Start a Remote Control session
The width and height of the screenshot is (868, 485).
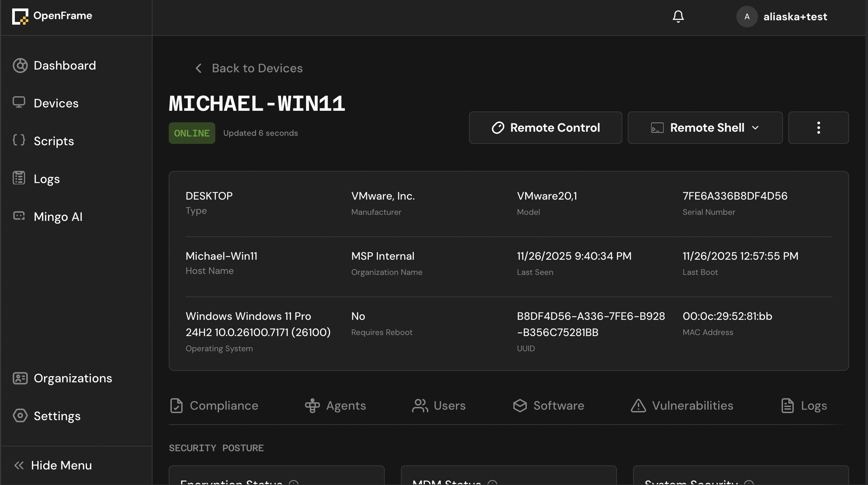(545, 128)
